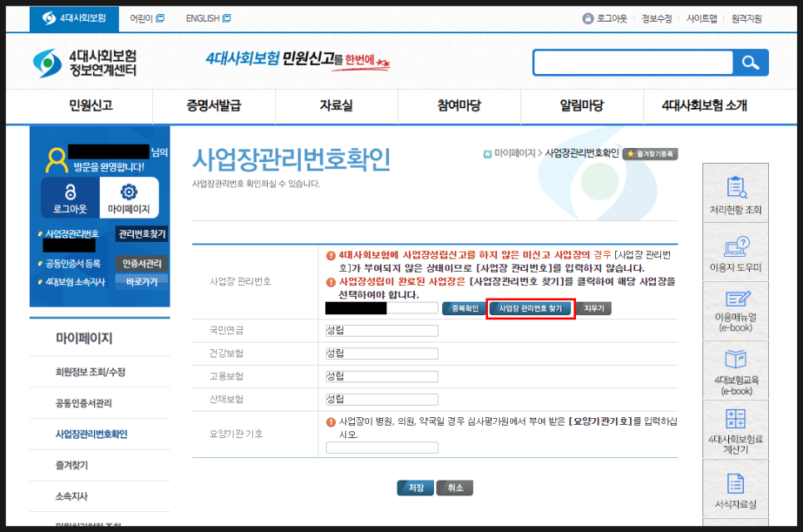The width and height of the screenshot is (803, 532).
Task: Open the ENGLISH site link
Action: (208, 18)
